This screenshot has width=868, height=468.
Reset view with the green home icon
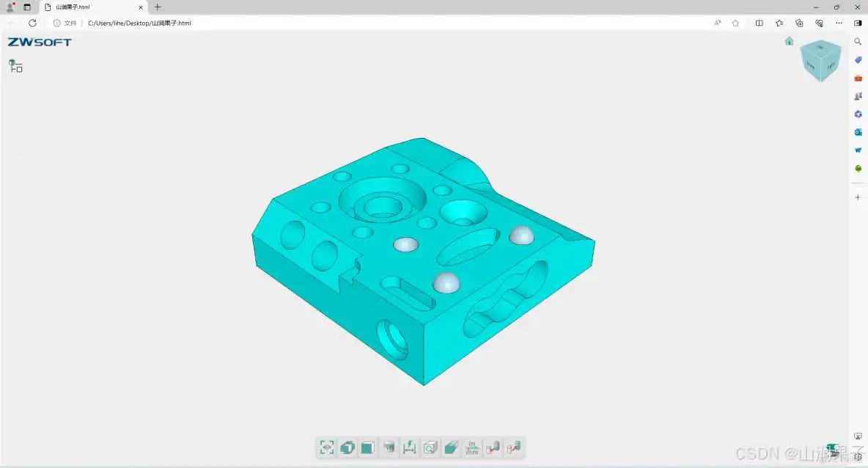790,41
